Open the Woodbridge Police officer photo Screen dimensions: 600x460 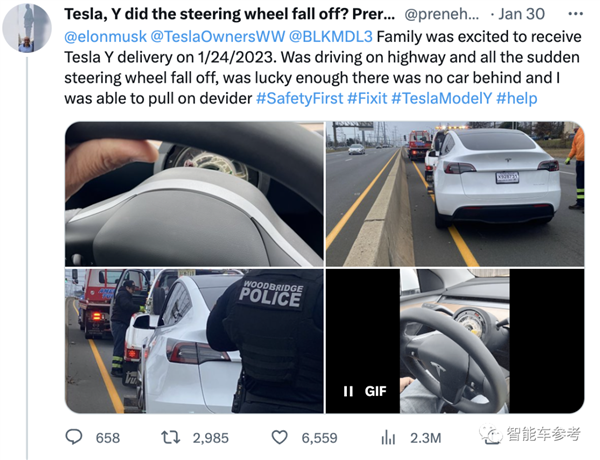[194, 341]
